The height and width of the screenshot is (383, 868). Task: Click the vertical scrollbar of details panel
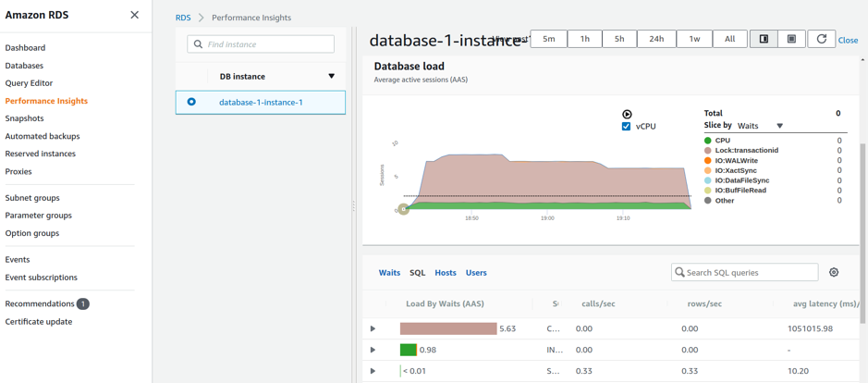point(862,233)
